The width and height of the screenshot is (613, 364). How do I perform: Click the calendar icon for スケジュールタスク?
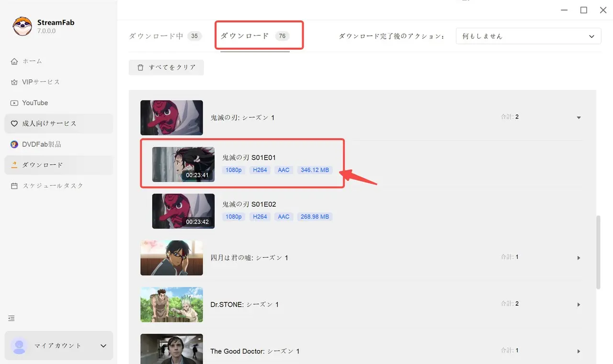coord(14,186)
